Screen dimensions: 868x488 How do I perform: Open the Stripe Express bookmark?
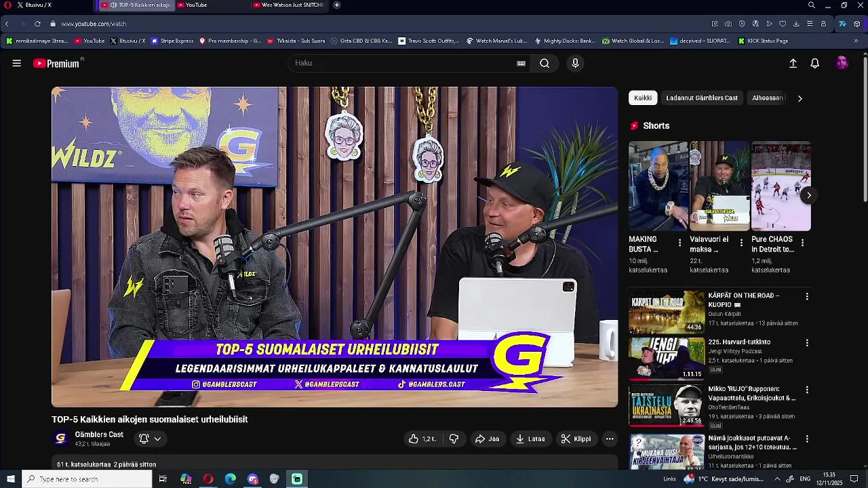pos(172,41)
